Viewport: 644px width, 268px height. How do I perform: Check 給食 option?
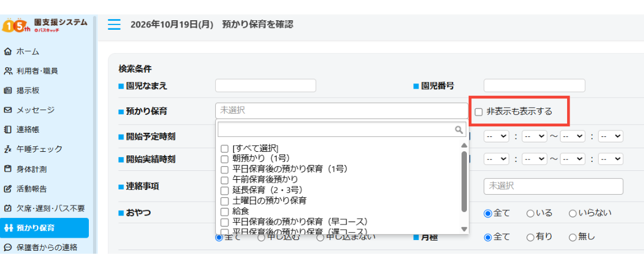click(x=225, y=212)
